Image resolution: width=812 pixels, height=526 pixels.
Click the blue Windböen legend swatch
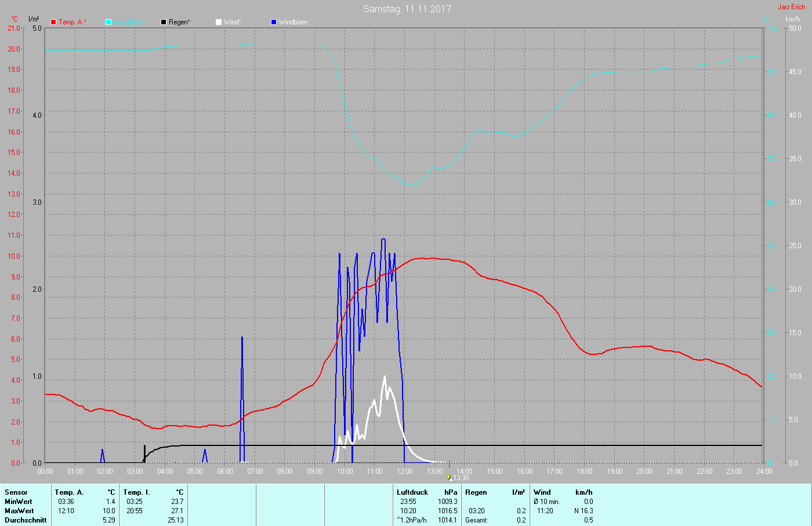pyautogui.click(x=274, y=22)
